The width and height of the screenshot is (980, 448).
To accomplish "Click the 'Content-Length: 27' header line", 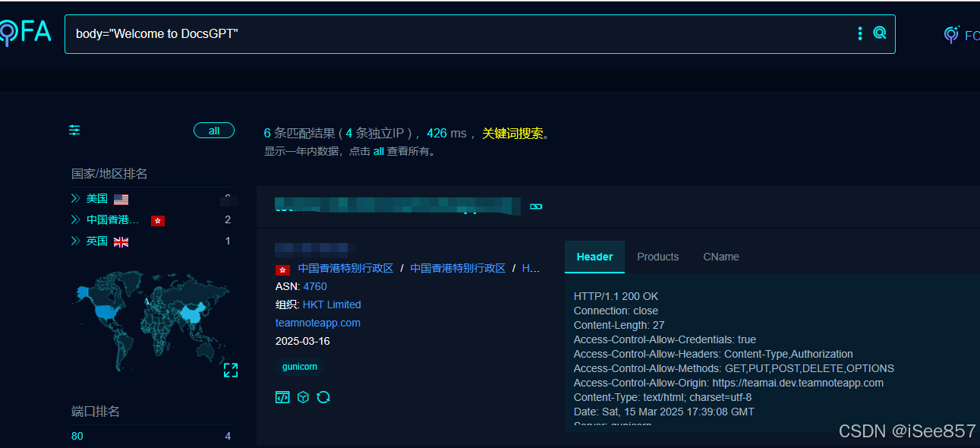I will [619, 325].
